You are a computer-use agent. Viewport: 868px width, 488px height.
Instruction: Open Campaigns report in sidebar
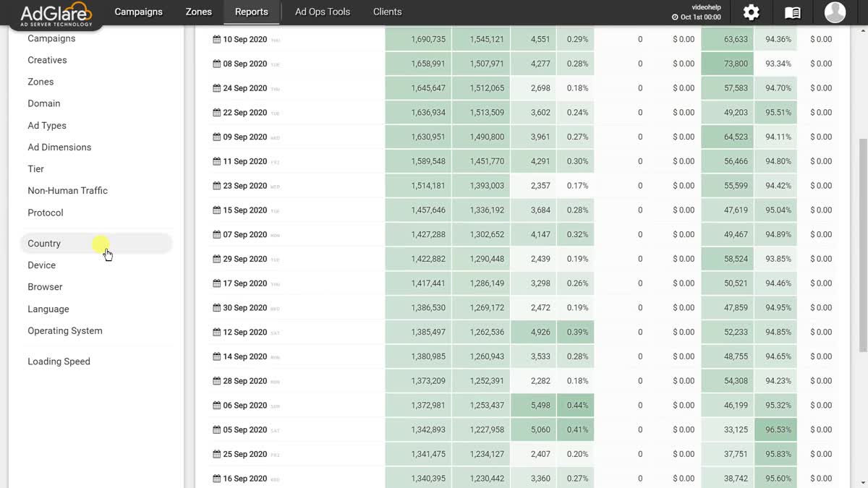click(x=51, y=38)
